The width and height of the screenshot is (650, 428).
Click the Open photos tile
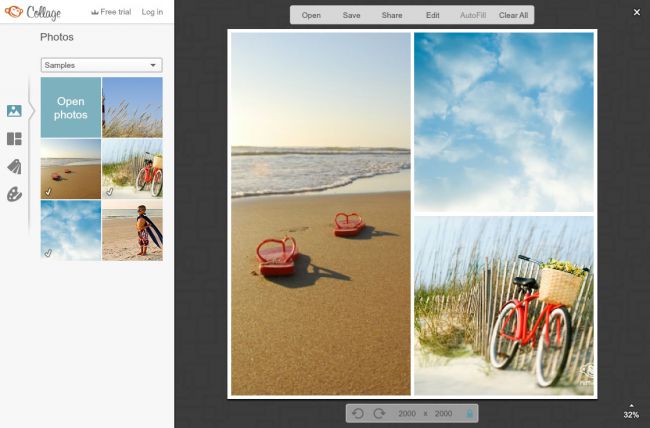(71, 108)
